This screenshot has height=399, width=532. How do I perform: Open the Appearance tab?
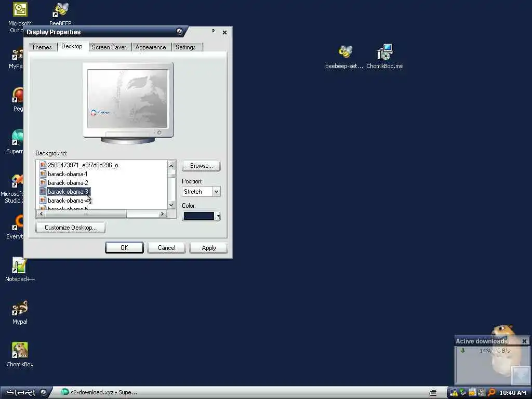pyautogui.click(x=151, y=47)
